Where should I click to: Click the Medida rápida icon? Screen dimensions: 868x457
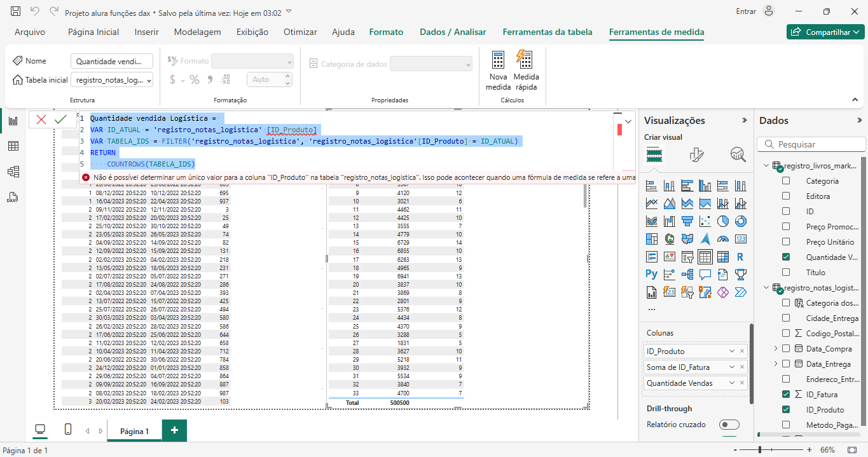click(525, 60)
